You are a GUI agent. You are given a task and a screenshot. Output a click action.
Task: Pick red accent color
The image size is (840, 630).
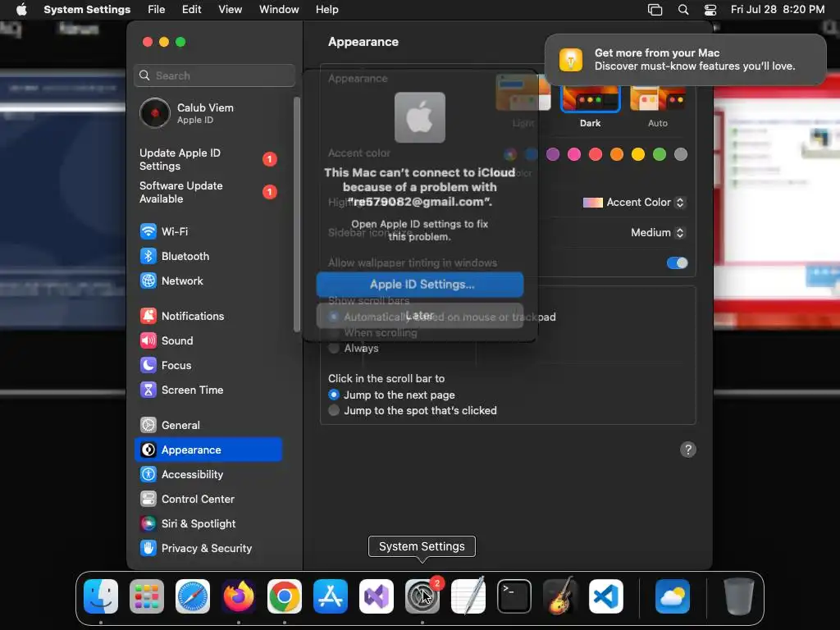[596, 155]
